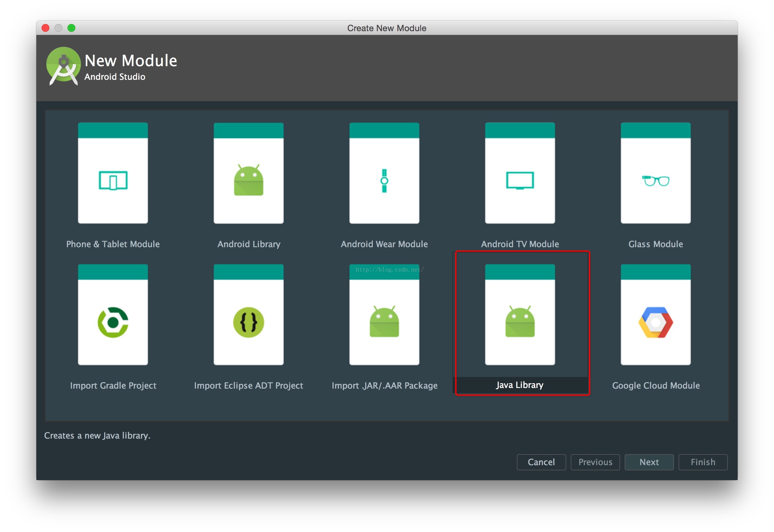Click the 'Glass Module' label text
Screen dimensions: 774x532
point(655,244)
